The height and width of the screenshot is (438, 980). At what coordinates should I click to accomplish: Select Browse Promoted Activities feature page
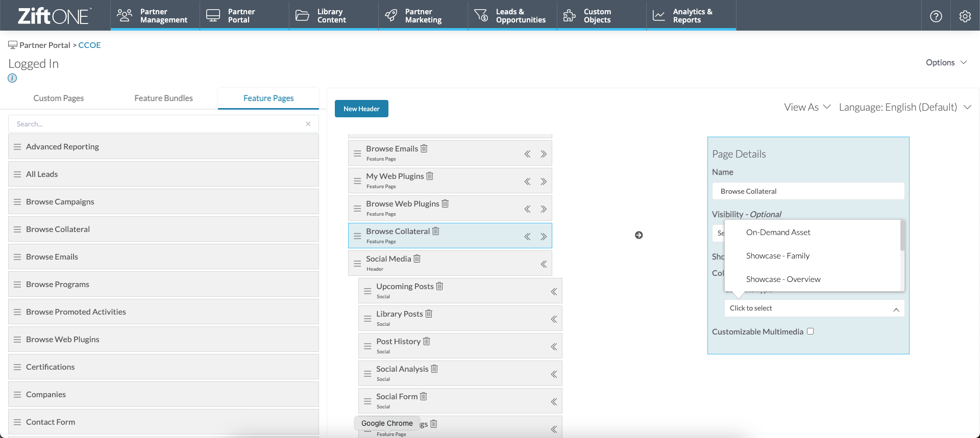point(163,312)
